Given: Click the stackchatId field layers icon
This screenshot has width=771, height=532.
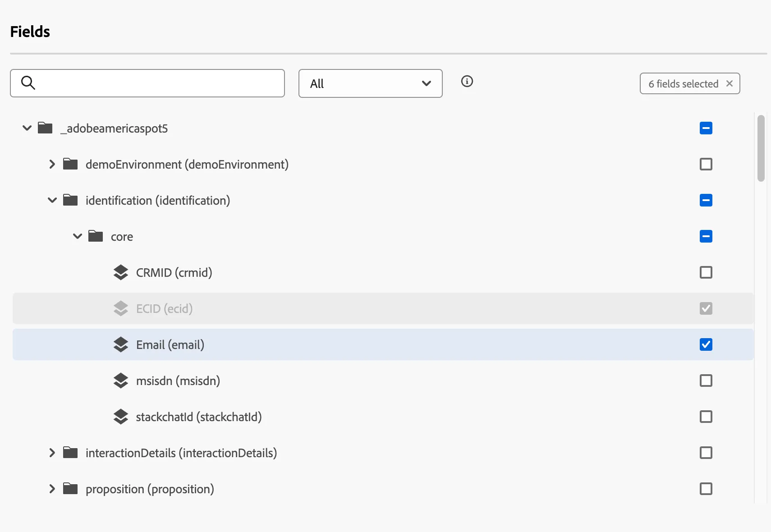Looking at the screenshot, I should tap(121, 417).
